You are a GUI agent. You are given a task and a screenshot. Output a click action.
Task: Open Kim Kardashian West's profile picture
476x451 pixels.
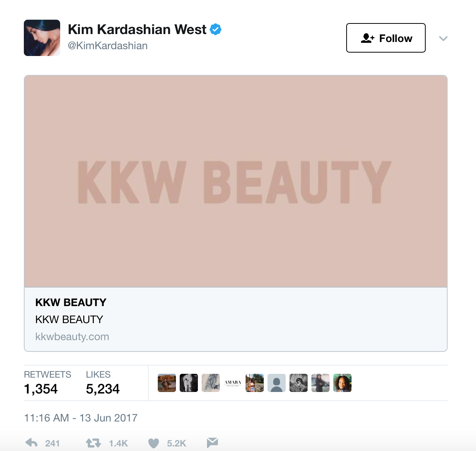pyautogui.click(x=42, y=38)
